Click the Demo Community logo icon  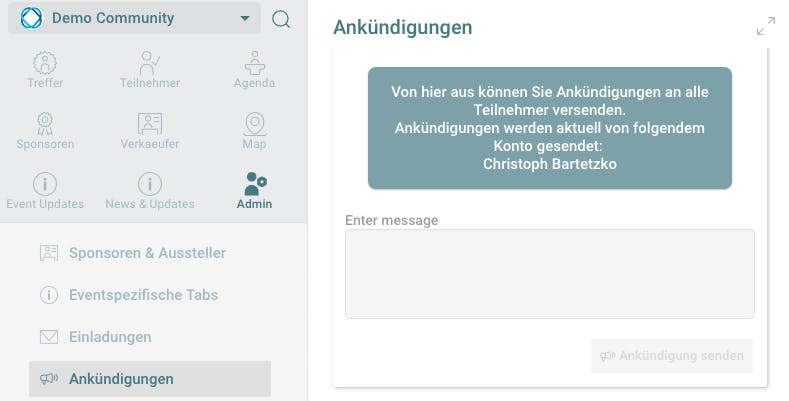coord(32,18)
